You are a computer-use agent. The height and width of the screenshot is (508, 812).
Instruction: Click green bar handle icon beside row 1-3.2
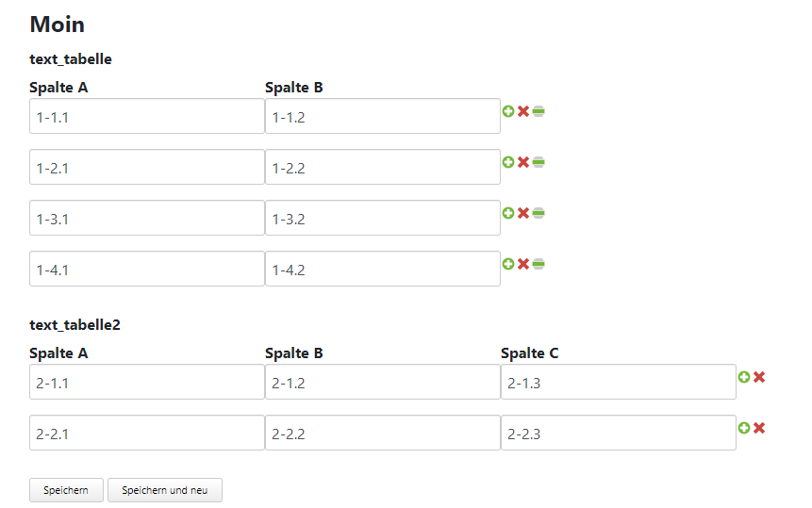[539, 213]
